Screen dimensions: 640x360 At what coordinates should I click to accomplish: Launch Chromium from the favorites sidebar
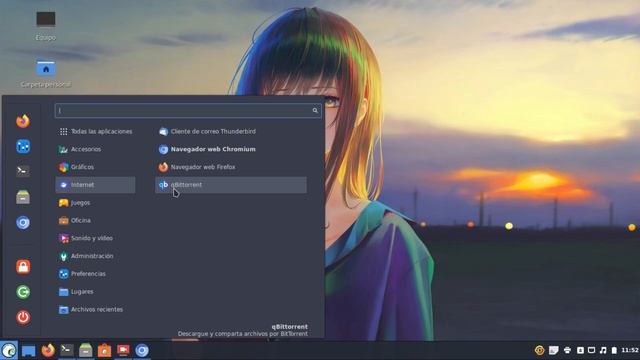23,222
